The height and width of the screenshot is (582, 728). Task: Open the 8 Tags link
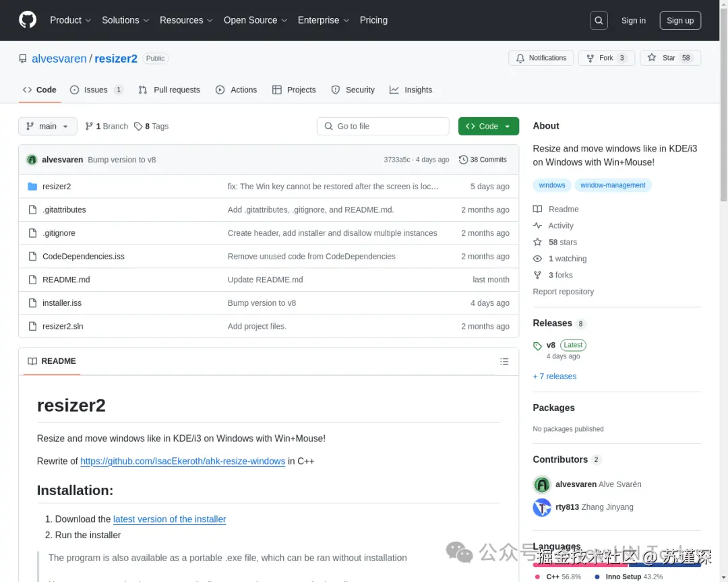tap(151, 126)
